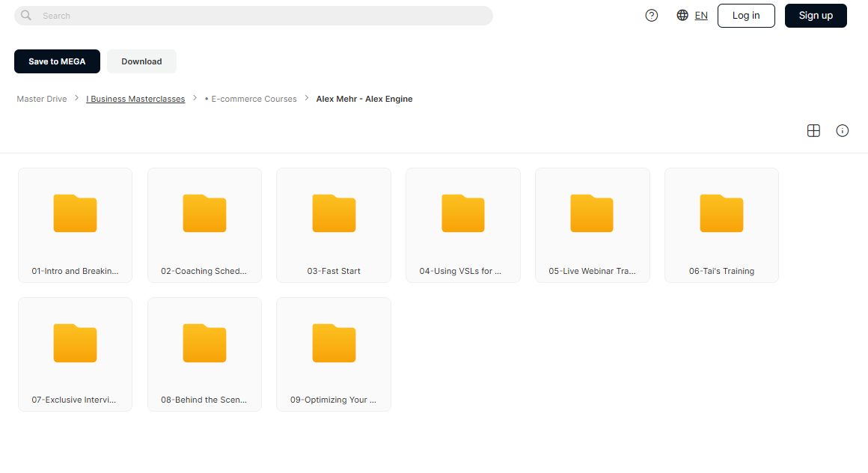Screen dimensions: 868x473
Task: Open folder icon of 07-Exclusive Intervi...
Action: [76, 343]
